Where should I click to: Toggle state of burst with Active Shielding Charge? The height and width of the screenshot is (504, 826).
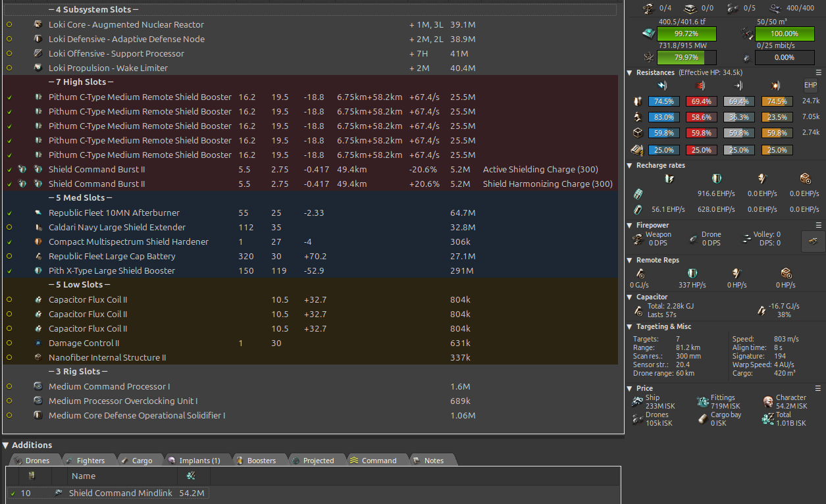9,170
